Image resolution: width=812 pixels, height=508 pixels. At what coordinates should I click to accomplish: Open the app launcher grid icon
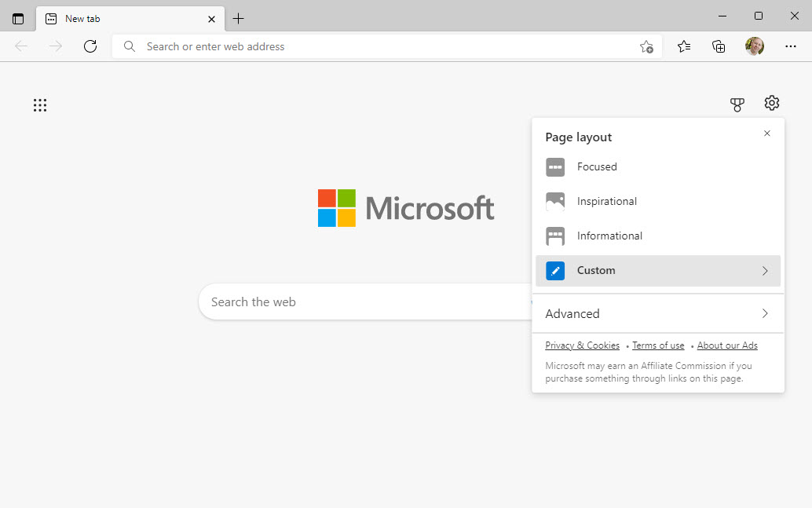tap(40, 104)
